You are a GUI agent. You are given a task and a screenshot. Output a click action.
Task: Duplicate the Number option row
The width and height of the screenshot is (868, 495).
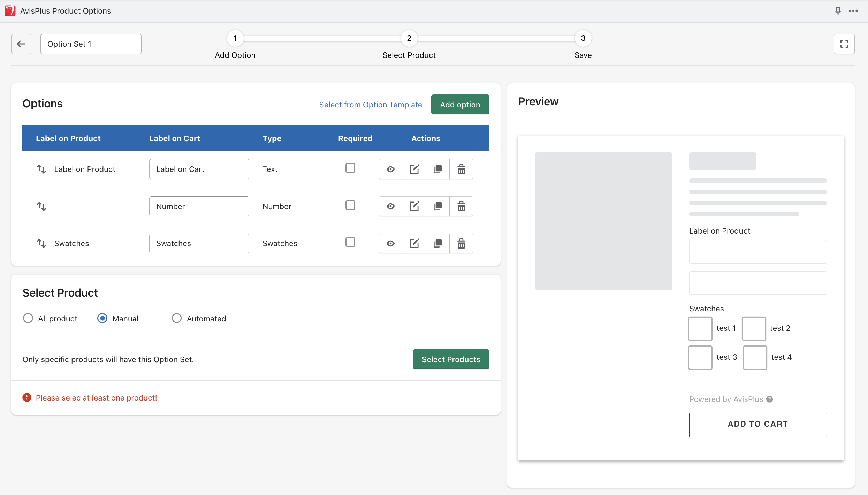click(x=437, y=206)
